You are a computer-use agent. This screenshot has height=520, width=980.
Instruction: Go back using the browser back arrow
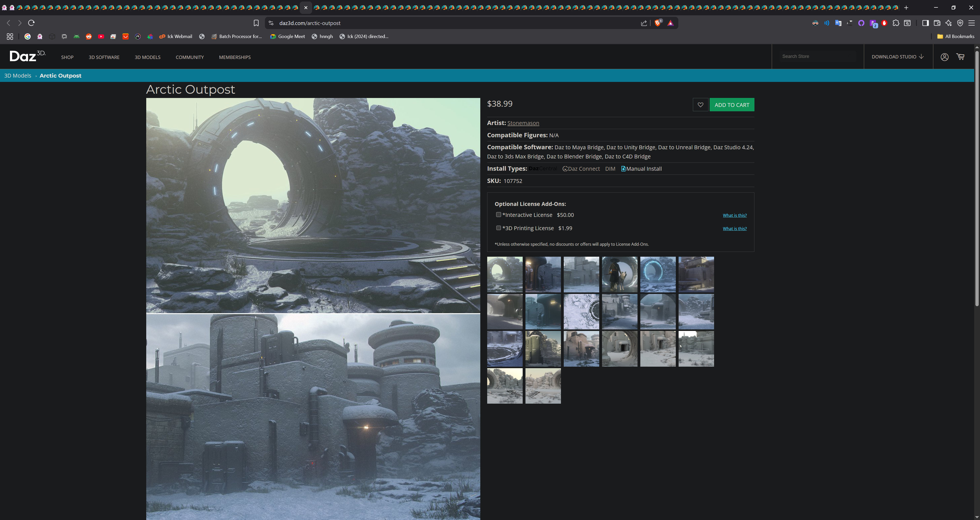click(x=9, y=23)
